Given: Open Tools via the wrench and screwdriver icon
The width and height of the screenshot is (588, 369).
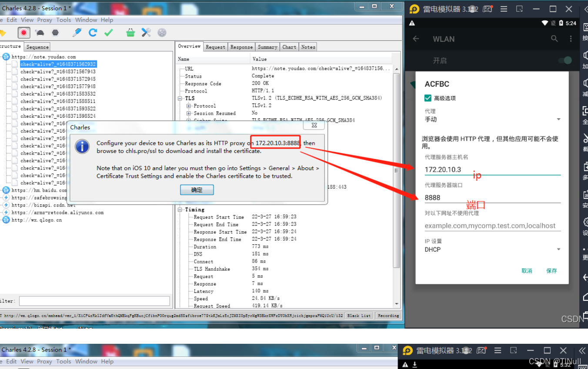Looking at the screenshot, I should (x=146, y=33).
